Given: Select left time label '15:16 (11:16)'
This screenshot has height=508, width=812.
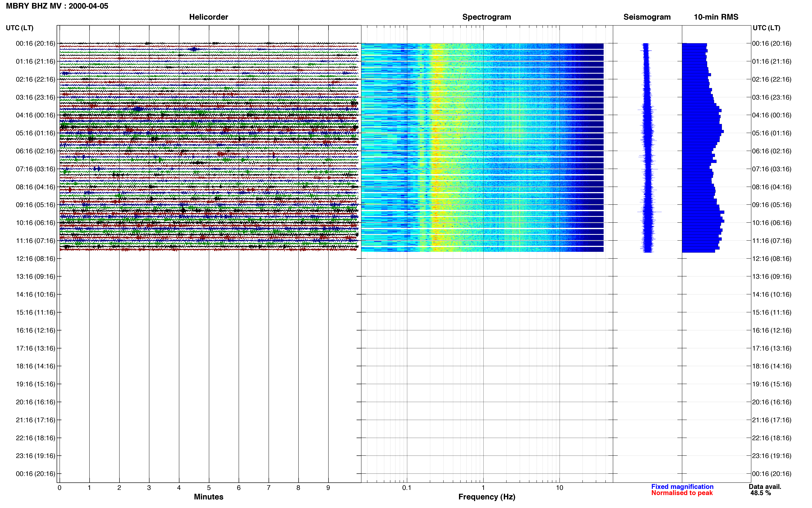Looking at the screenshot, I should [36, 313].
